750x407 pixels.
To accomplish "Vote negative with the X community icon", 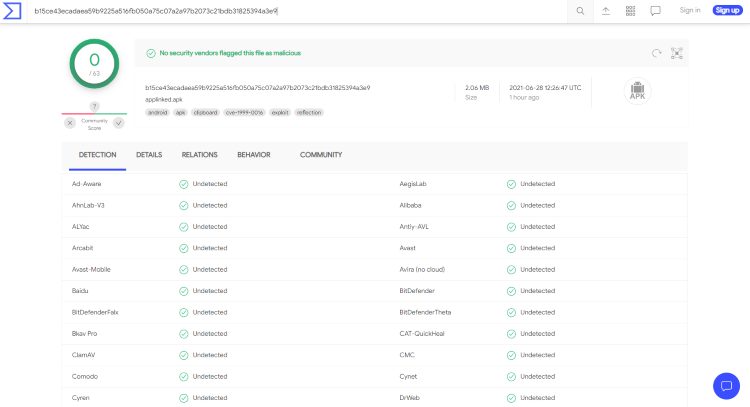I will point(70,123).
